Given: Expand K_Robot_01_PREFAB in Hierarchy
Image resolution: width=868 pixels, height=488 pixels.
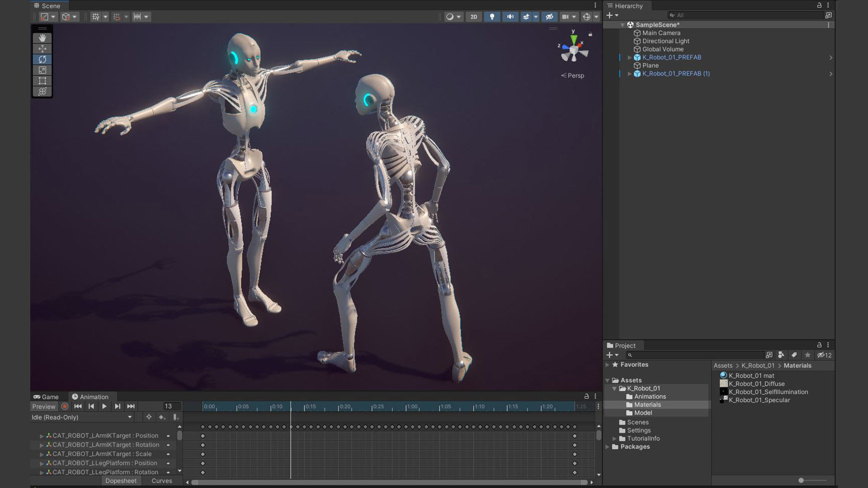Looking at the screenshot, I should pyautogui.click(x=629, y=57).
